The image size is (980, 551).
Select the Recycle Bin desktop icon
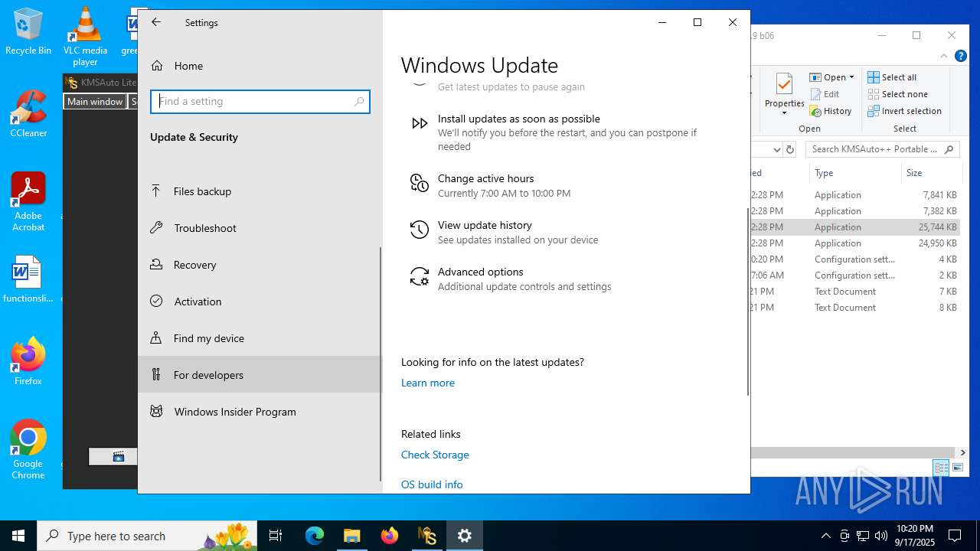tap(28, 32)
